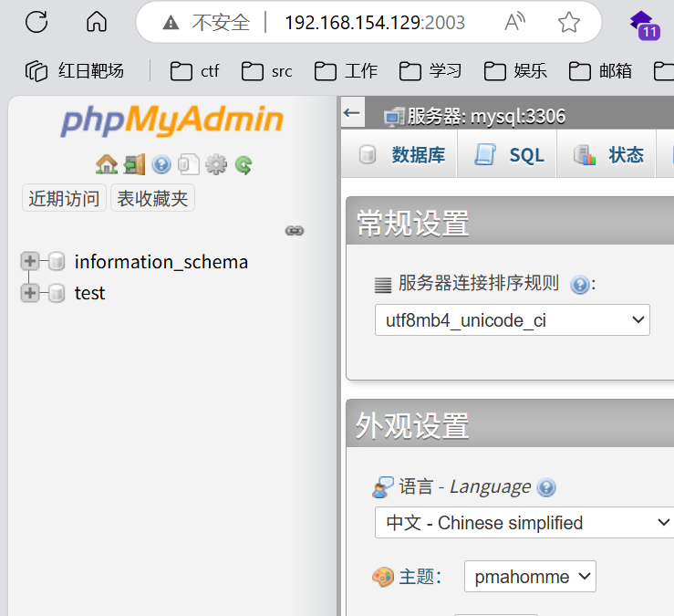Switch to the 状态 tab
This screenshot has height=616, width=674.
(607, 154)
